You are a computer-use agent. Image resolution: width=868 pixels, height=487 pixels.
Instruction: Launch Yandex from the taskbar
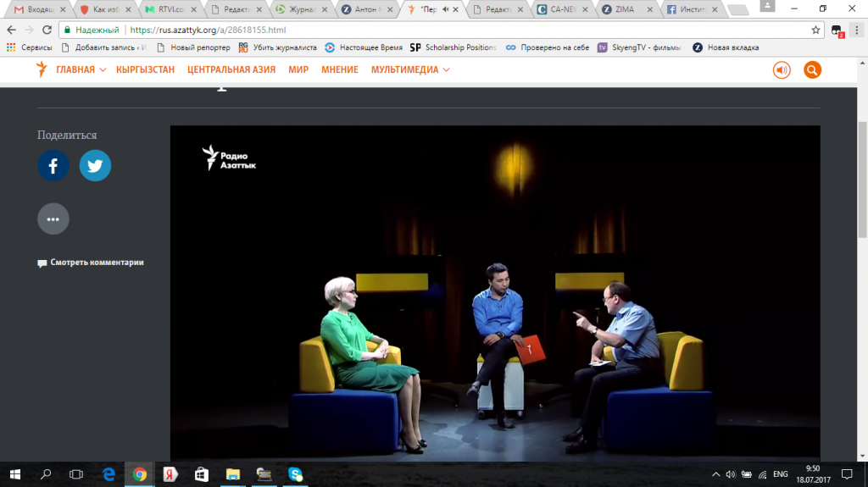(170, 474)
